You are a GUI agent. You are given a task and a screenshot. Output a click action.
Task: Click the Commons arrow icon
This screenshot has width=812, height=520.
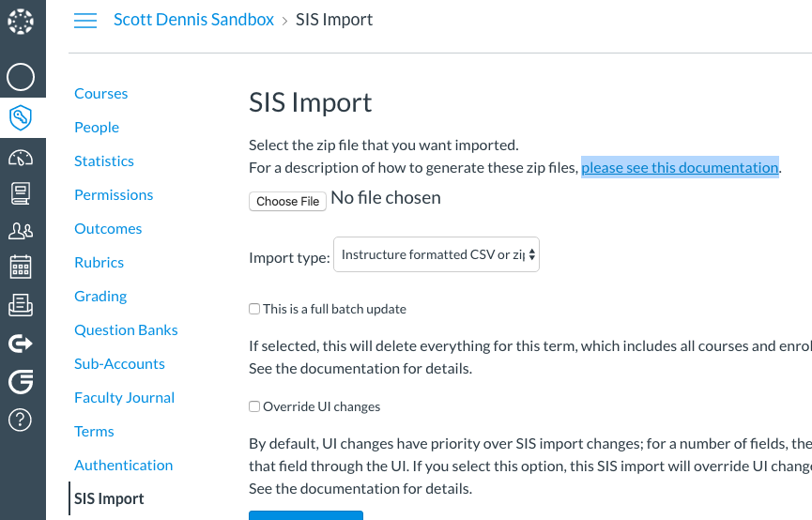point(21,344)
